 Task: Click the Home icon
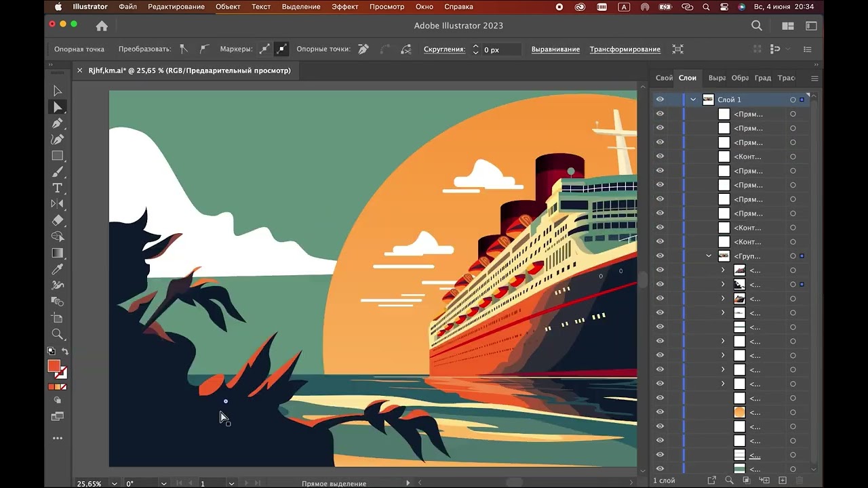pyautogui.click(x=102, y=26)
